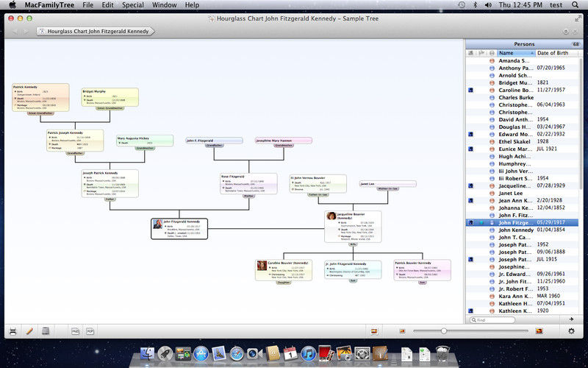Image resolution: width=588 pixels, height=368 pixels.
Task: Open Safari from the dock
Action: tap(237, 354)
